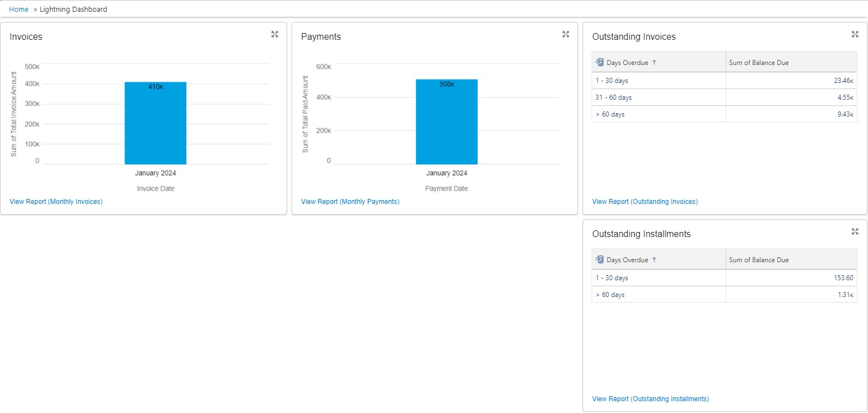Select the 1 - 30 days row in Outstanding Invoices
Viewport: 868px width, 413px height.
point(724,81)
